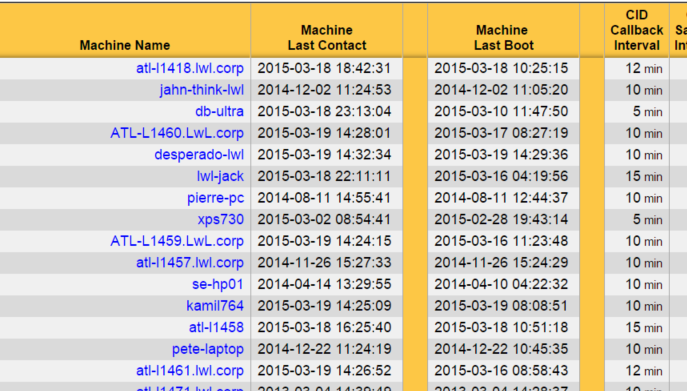Select the pete-laptop machine link
Viewport: 687px width, 391px height.
pyautogui.click(x=208, y=349)
